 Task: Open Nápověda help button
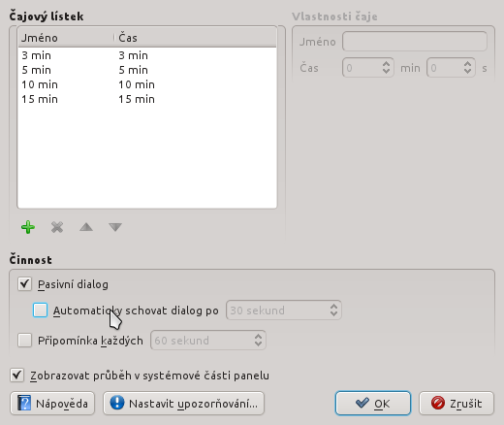coord(52,404)
